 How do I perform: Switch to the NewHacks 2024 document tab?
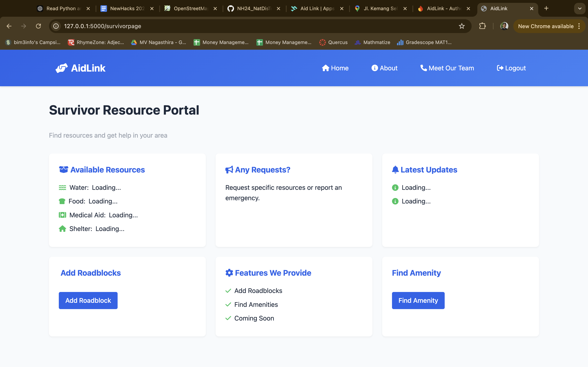point(127,9)
